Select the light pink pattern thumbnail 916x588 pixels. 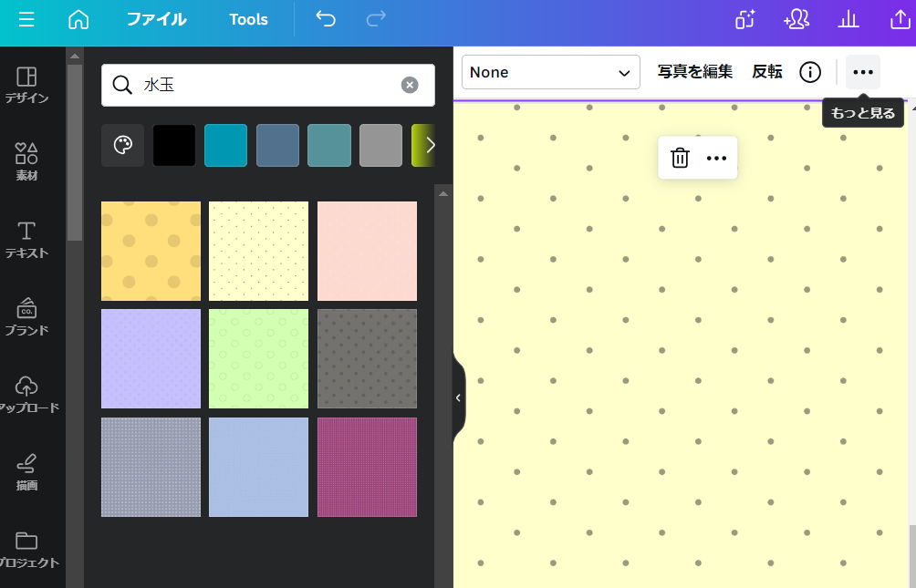(367, 251)
